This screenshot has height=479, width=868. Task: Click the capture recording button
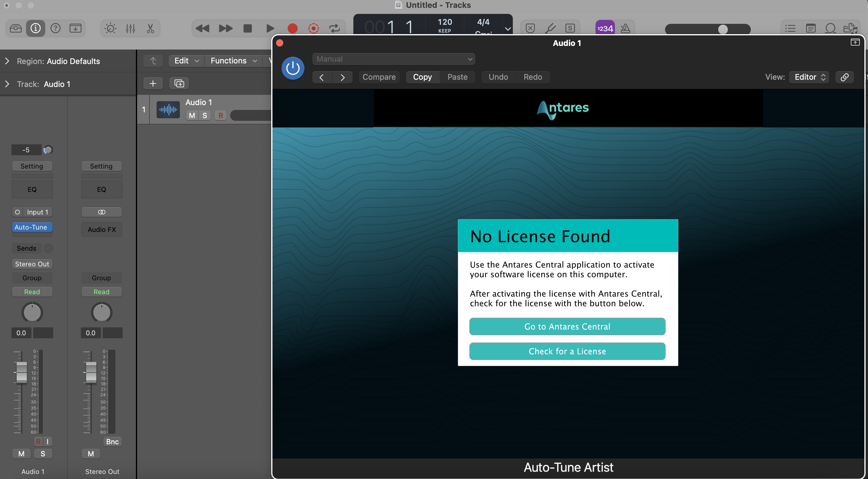point(313,28)
